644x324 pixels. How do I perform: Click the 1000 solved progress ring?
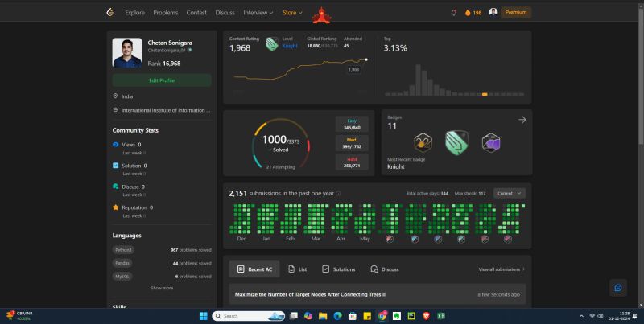[x=281, y=144]
